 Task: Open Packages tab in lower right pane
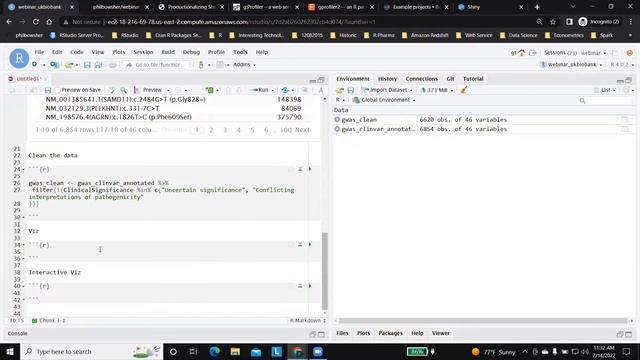tap(390, 333)
